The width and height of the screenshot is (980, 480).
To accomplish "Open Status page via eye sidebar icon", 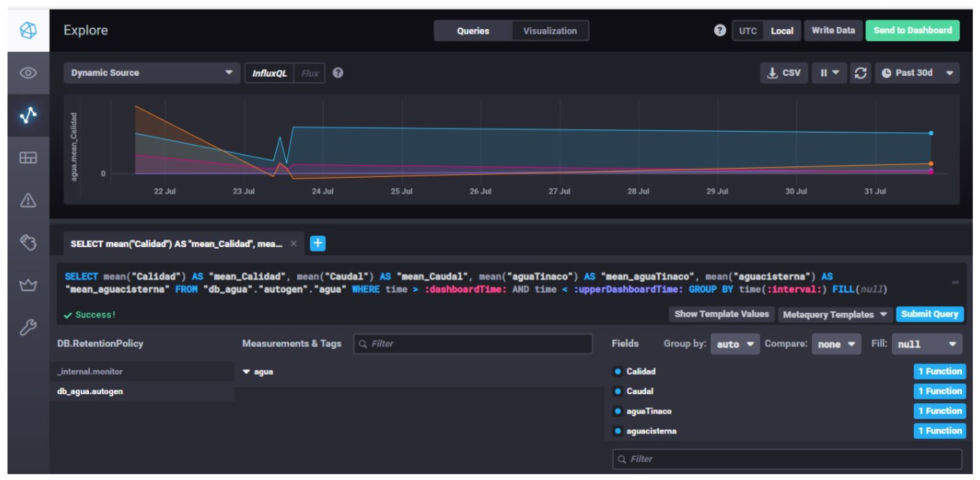I will tap(28, 73).
